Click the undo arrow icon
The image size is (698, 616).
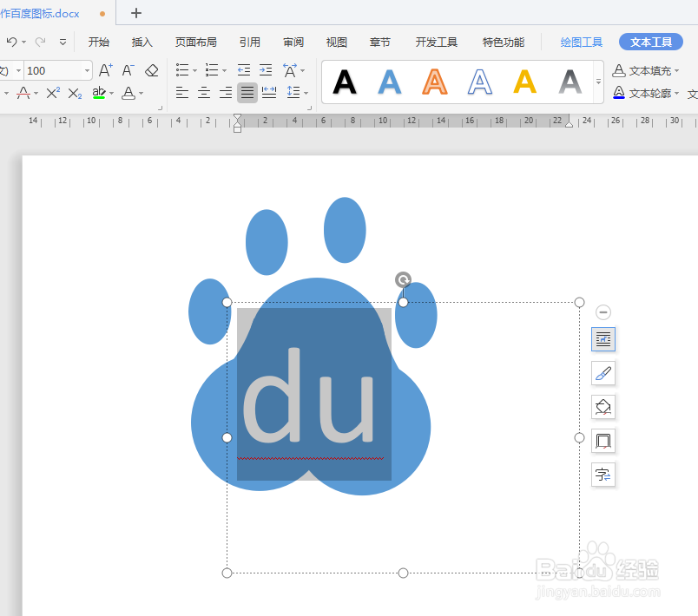(x=11, y=43)
